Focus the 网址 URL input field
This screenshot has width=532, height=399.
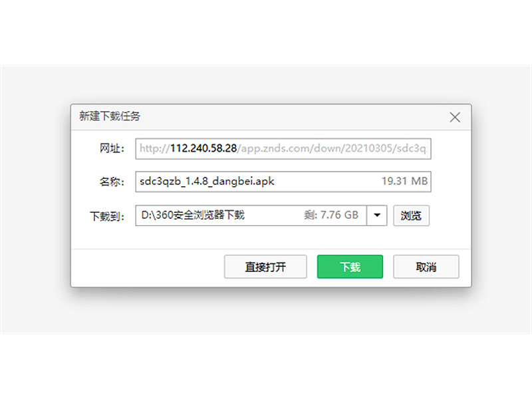tap(283, 148)
